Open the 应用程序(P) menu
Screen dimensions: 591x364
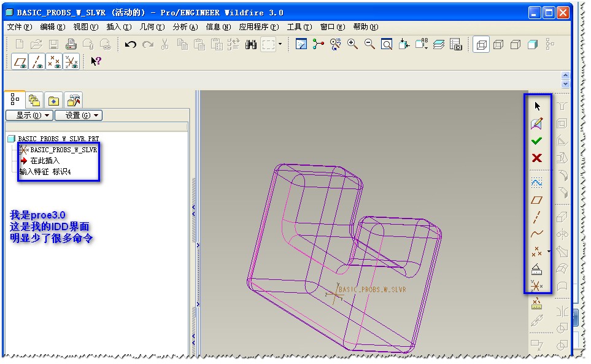pyautogui.click(x=259, y=27)
